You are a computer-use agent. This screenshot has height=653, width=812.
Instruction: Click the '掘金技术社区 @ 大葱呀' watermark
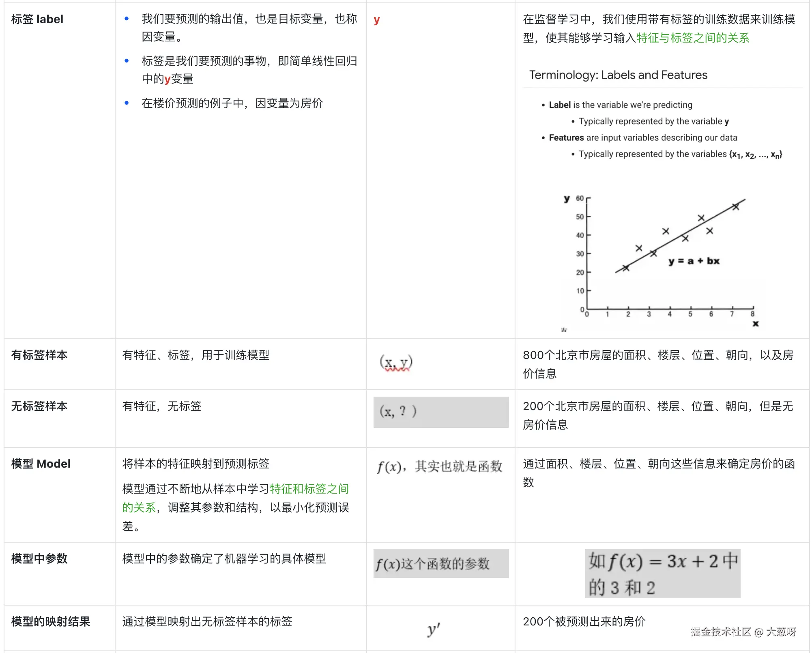coord(743,632)
